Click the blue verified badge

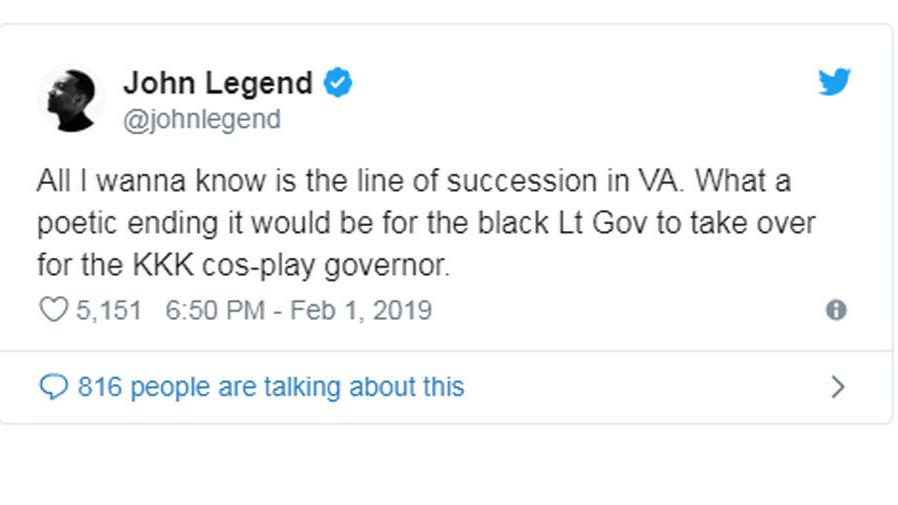pyautogui.click(x=339, y=83)
